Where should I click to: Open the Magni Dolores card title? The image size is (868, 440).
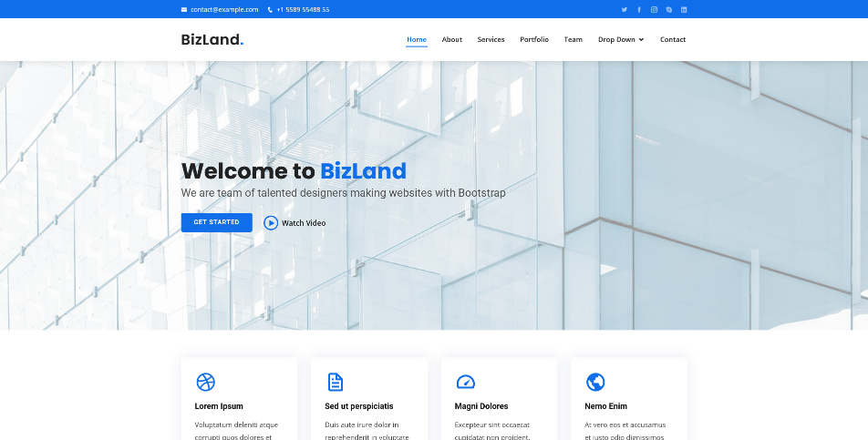(481, 406)
